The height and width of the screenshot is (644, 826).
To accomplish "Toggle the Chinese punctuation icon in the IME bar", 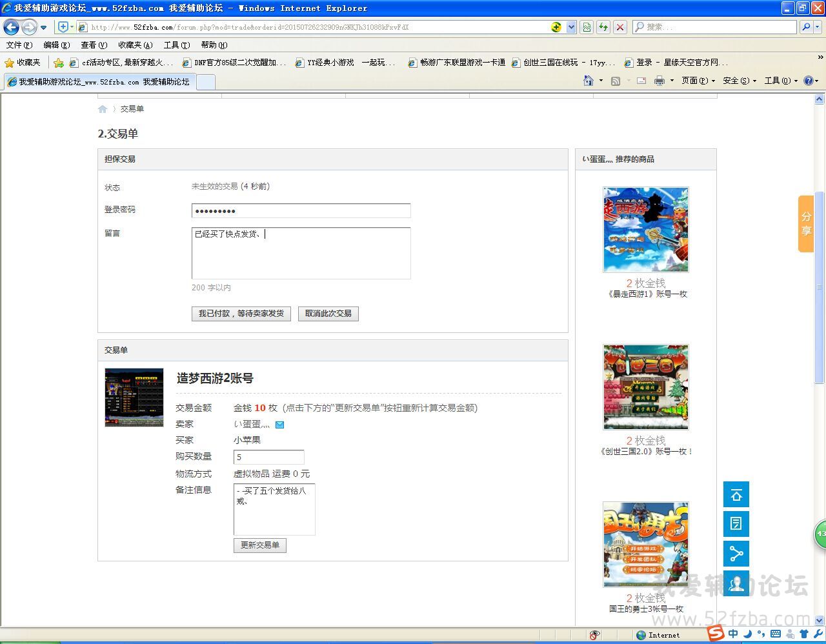I will (x=761, y=634).
